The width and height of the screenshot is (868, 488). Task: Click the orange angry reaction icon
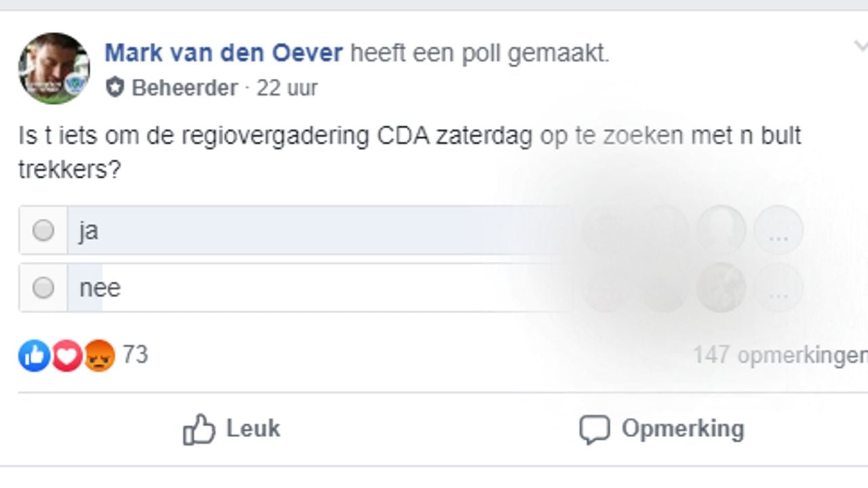click(x=99, y=356)
